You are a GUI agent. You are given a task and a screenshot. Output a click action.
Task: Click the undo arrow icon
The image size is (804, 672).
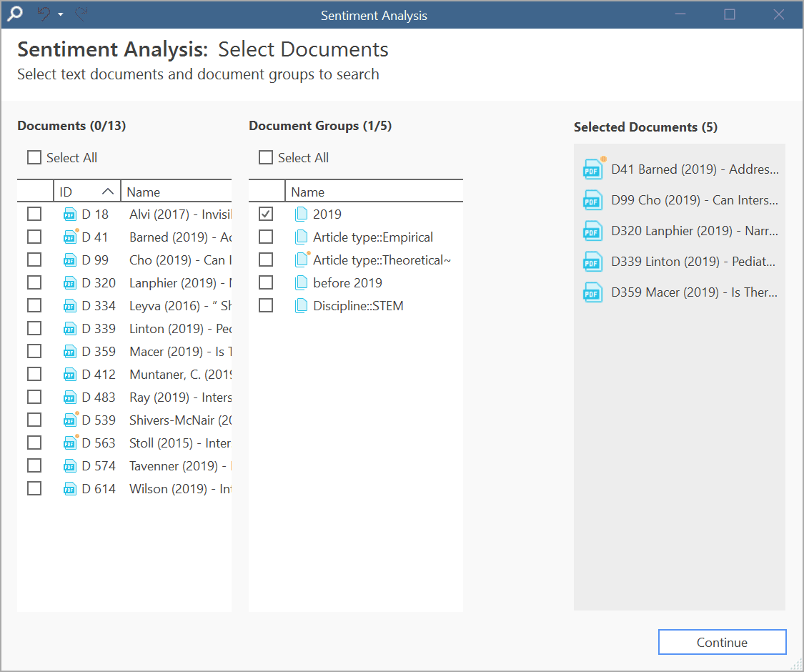(x=44, y=14)
